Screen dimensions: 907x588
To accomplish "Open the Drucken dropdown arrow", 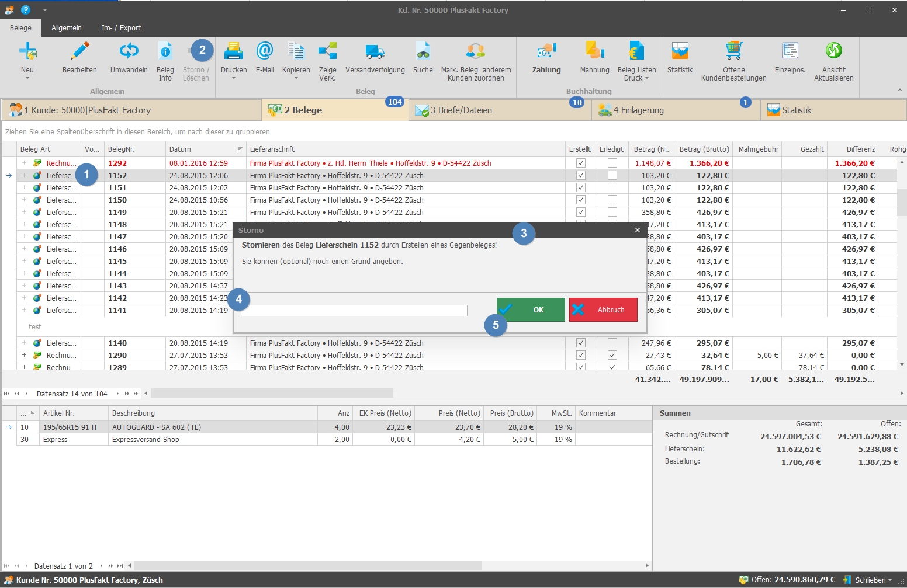I will pos(234,78).
